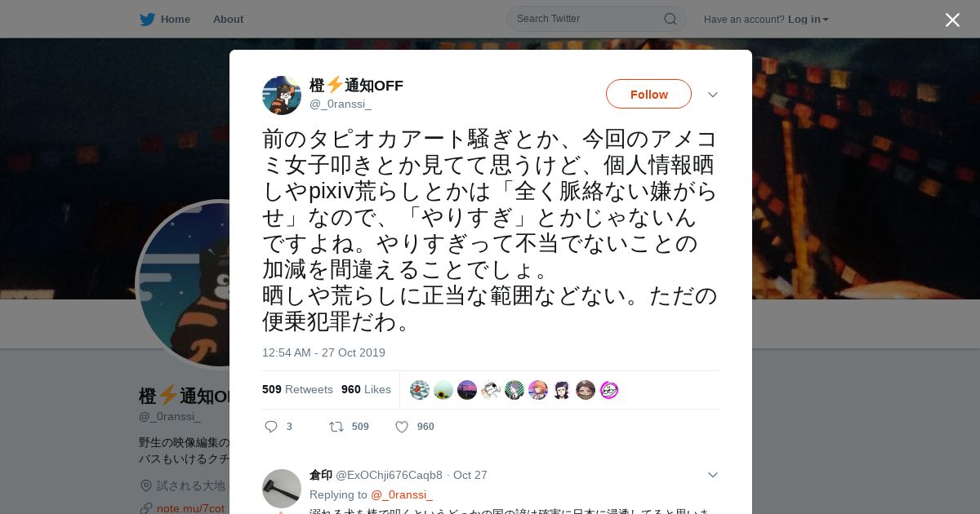Click the tweet timestamp 12:54 AM link
Image resolution: width=980 pixels, height=514 pixels.
point(323,352)
